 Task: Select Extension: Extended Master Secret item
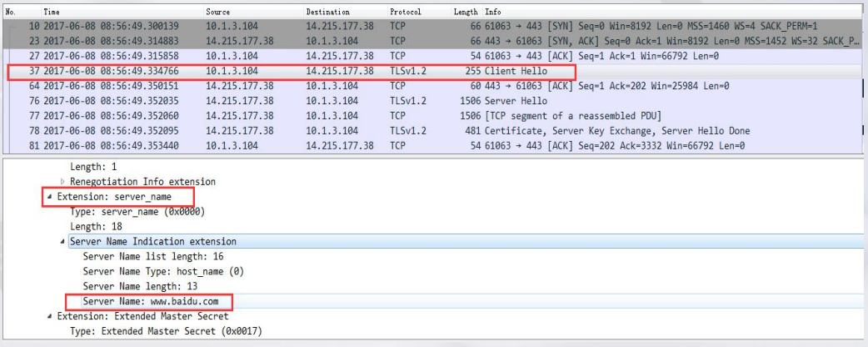pyautogui.click(x=142, y=316)
